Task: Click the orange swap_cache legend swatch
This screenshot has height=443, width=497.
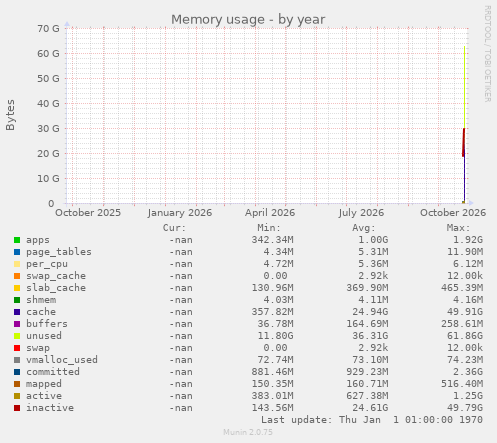Action: pyautogui.click(x=17, y=276)
